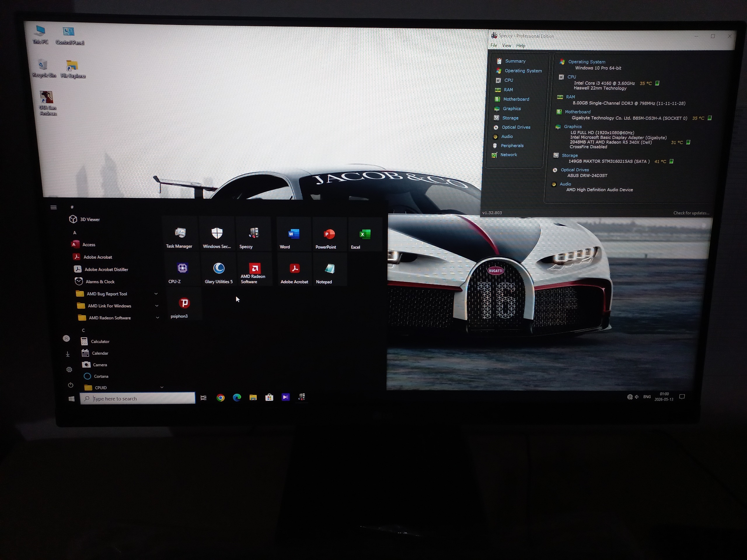
Task: Launch the psiphon3 tile
Action: pos(184,304)
